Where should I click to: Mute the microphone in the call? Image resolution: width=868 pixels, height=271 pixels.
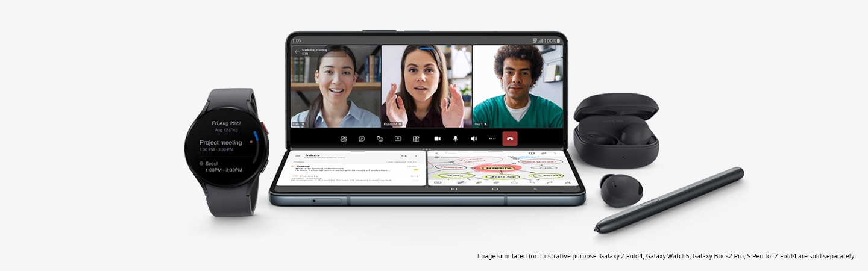coord(456,139)
